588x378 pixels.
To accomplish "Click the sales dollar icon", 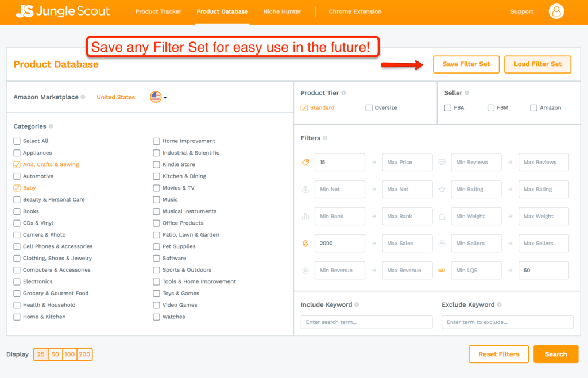I will point(305,244).
